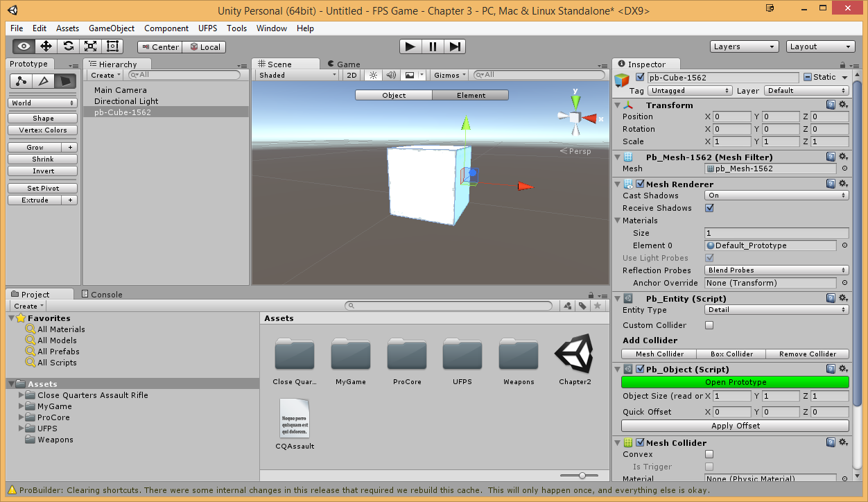Toggle the Static checkbox
The width and height of the screenshot is (868, 502).
click(808, 77)
